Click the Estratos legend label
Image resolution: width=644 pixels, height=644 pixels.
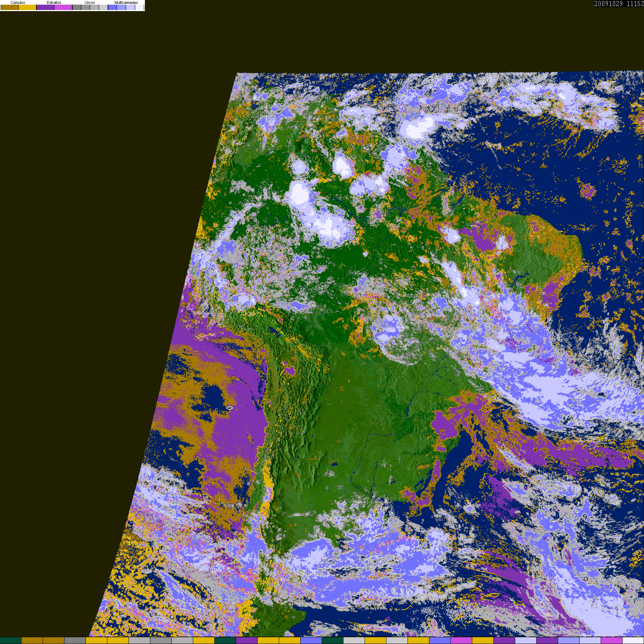coord(54,3)
